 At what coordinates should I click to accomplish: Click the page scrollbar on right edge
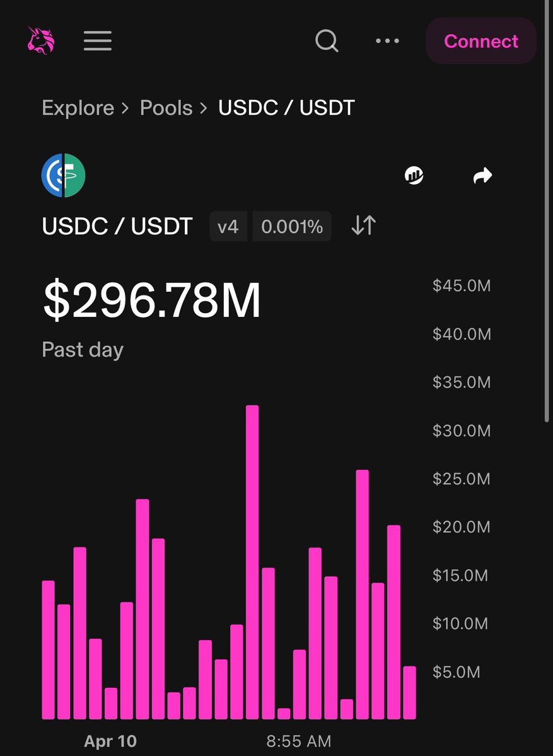[x=547, y=211]
